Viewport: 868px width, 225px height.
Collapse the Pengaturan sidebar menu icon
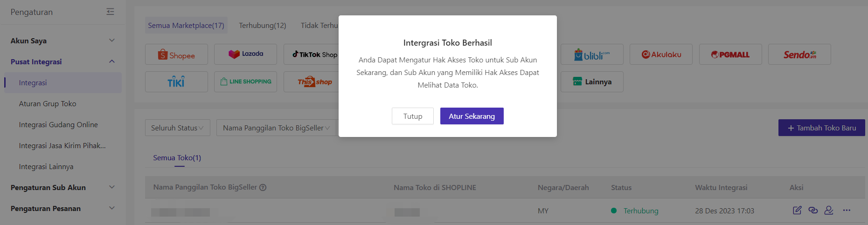click(x=110, y=12)
